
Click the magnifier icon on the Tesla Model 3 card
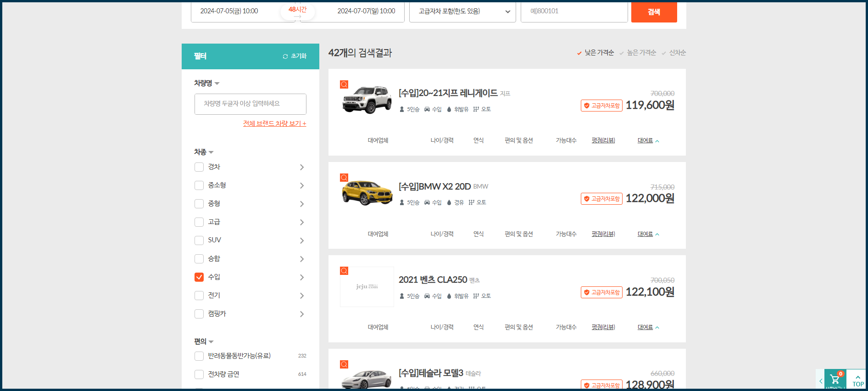coord(344,364)
